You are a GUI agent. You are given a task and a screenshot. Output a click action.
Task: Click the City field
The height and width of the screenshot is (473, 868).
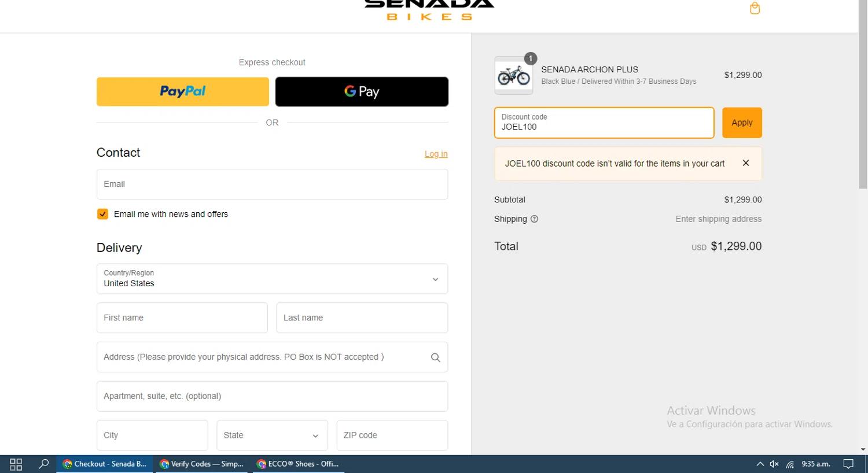point(152,435)
